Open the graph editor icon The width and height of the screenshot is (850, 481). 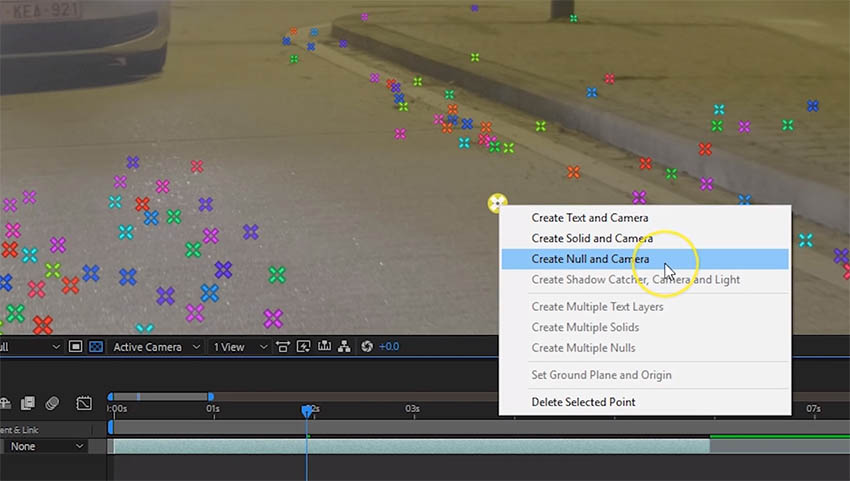(x=84, y=403)
